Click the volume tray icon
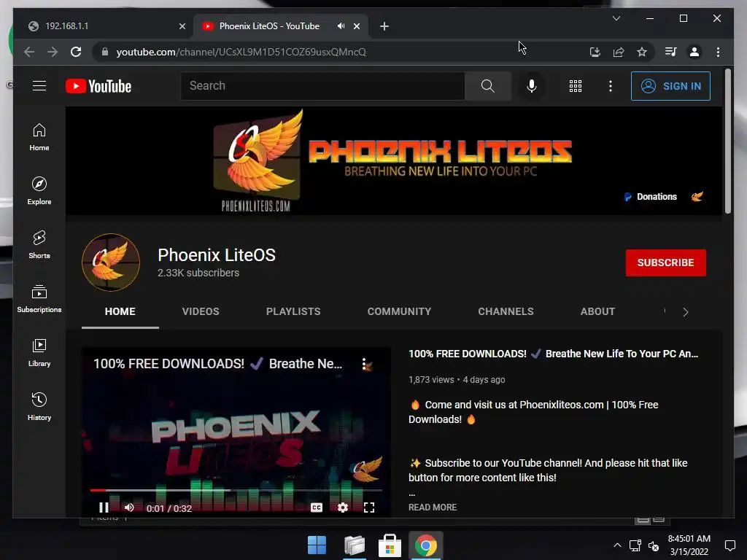Viewport: 747px width, 560px height. coord(654,545)
